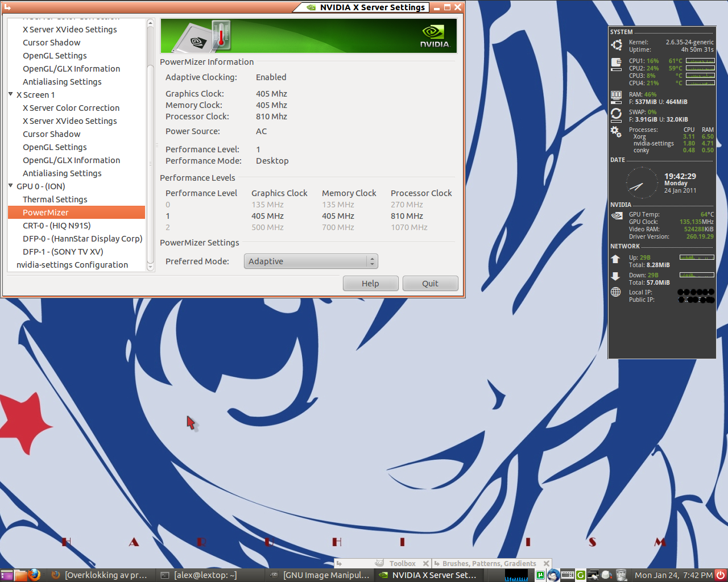Screen dimensions: 728x582
Task: Select CRT-0 - (HIQ N91S) display
Action: click(x=57, y=226)
